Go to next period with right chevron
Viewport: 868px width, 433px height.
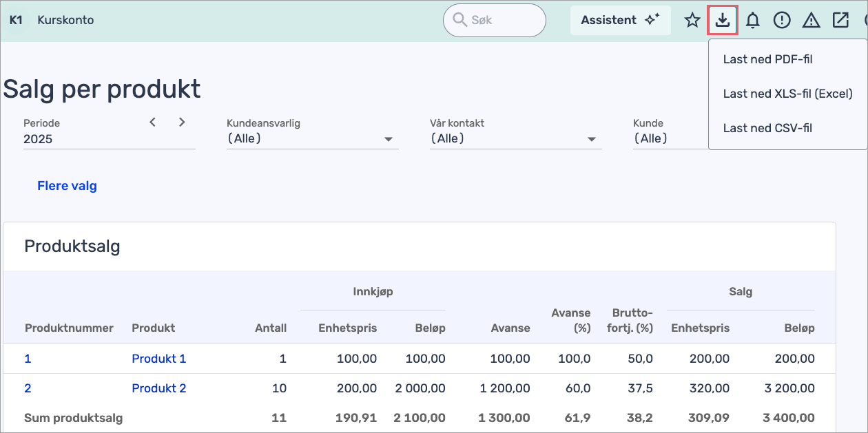[182, 122]
